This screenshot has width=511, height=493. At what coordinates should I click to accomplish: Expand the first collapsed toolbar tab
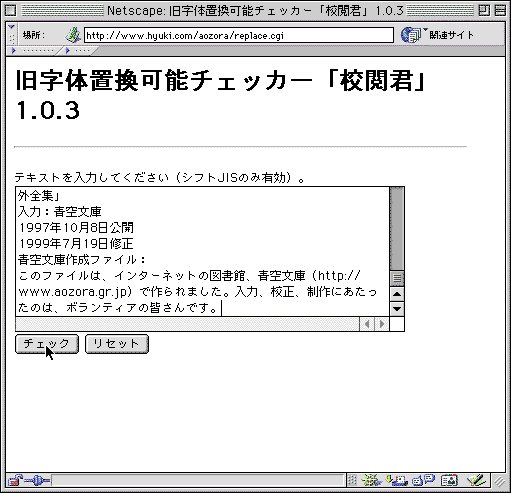click(33, 51)
